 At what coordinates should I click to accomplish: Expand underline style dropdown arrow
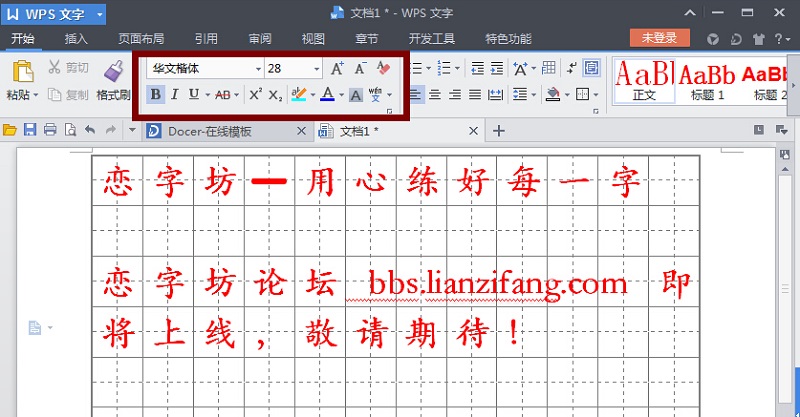208,95
